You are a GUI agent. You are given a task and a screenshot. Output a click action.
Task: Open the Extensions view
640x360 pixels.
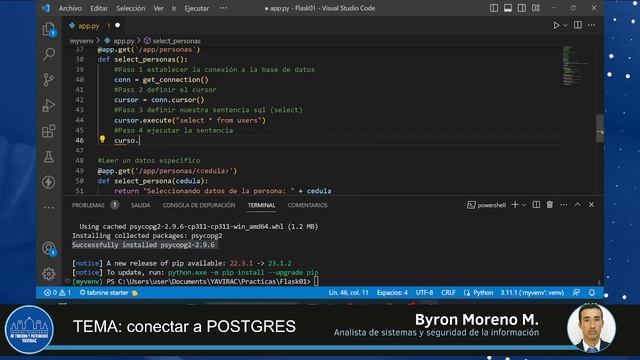[49, 131]
